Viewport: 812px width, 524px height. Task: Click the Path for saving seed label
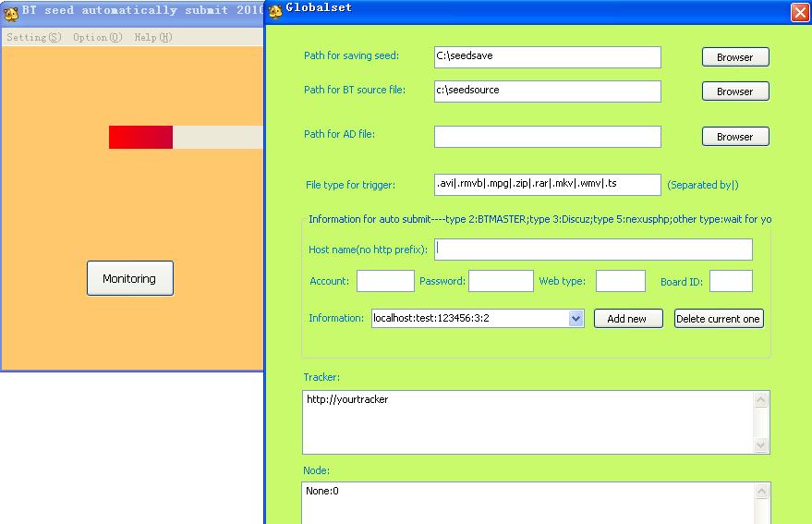point(351,55)
